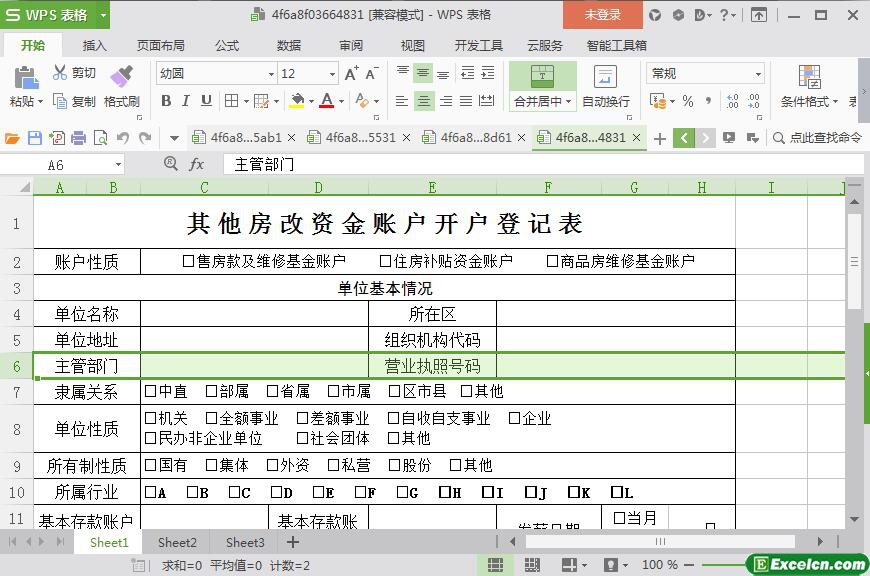Click the font color red A swatch
Viewport: 870px width, 576px height.
[x=326, y=101]
